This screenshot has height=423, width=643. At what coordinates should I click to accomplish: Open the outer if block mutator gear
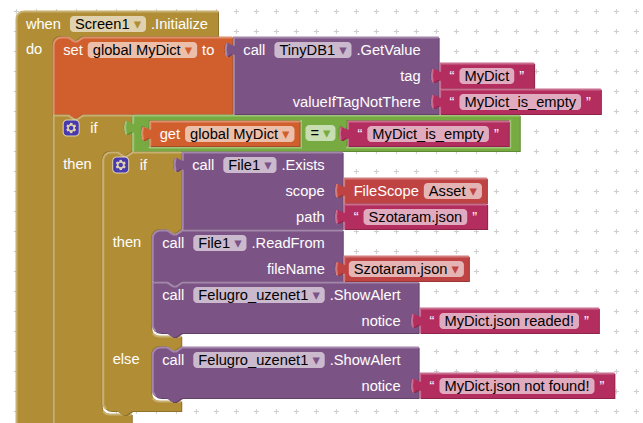click(71, 128)
